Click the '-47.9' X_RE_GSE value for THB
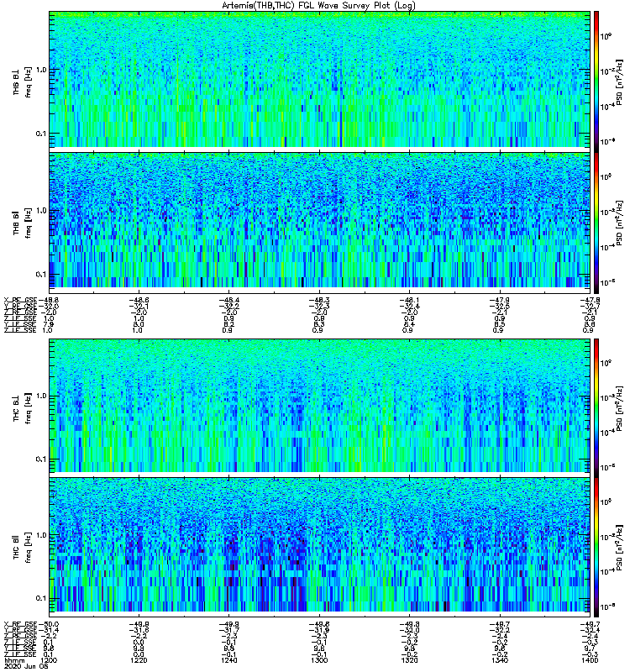630x672 pixels. [x=499, y=301]
